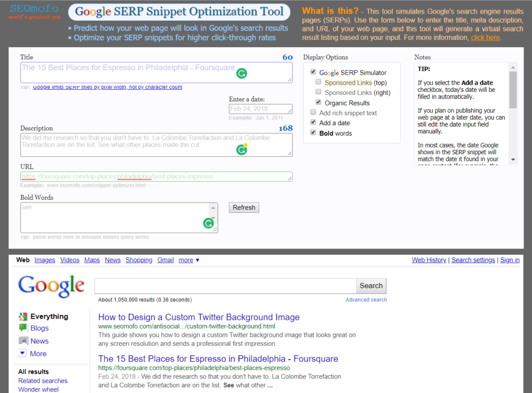Click the Notes panel scroll-up arrow

click(513, 67)
